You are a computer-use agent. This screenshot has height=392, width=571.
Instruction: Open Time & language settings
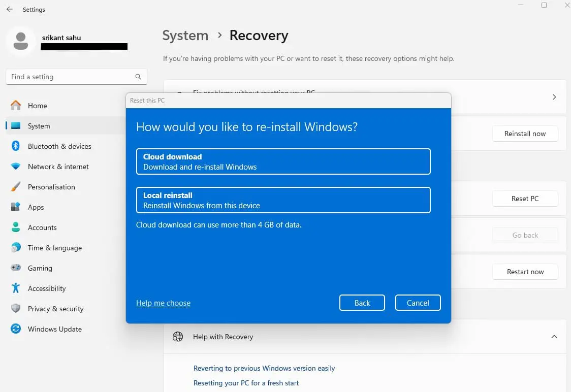(66, 248)
